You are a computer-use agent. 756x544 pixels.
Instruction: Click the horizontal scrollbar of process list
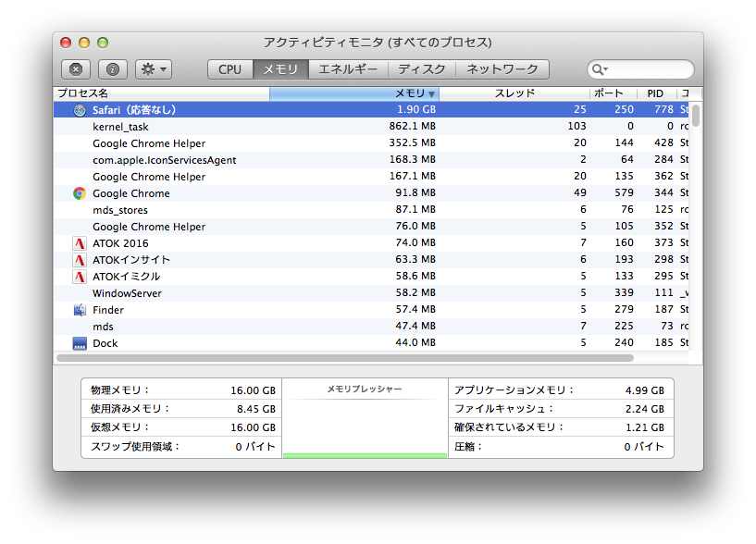345,358
